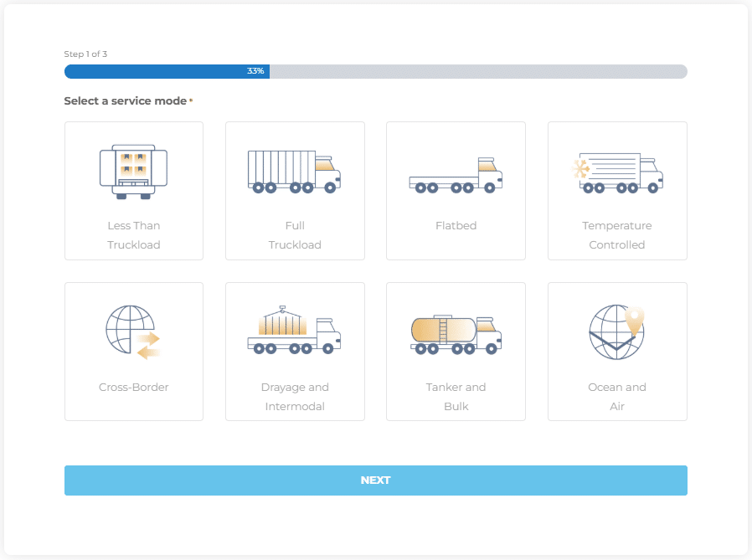Select the "Drayage and Intermodal" text label
752x560 pixels.
(x=295, y=397)
